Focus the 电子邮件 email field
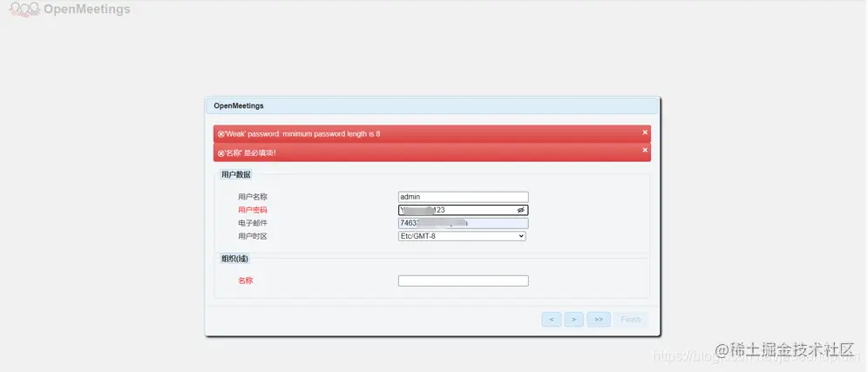Viewport: 868px width, 372px height. click(464, 223)
